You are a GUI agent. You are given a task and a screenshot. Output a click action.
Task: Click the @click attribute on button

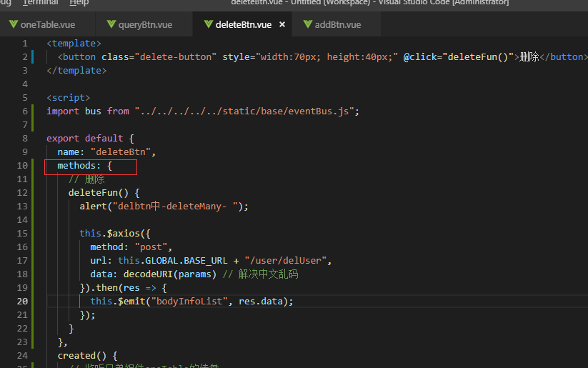pos(458,57)
